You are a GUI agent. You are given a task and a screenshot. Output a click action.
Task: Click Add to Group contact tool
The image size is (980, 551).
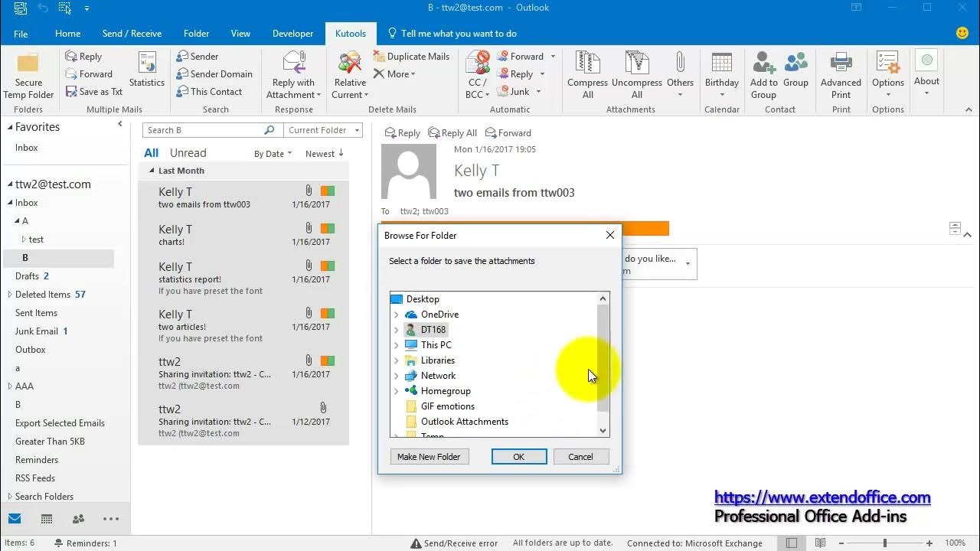coord(763,76)
